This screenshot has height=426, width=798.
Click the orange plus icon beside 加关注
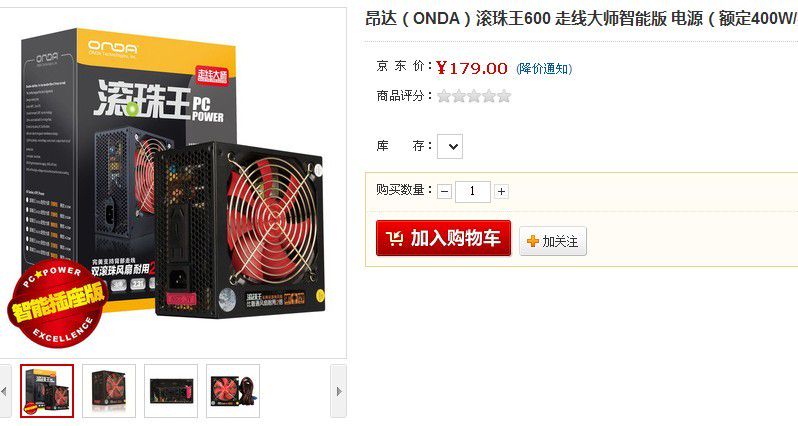[x=533, y=241]
